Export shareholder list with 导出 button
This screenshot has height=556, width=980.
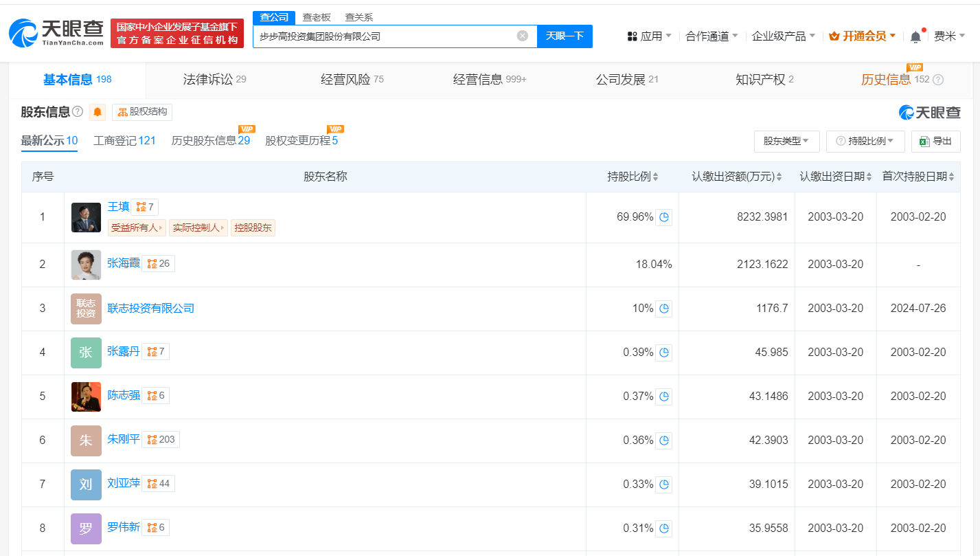click(x=935, y=141)
